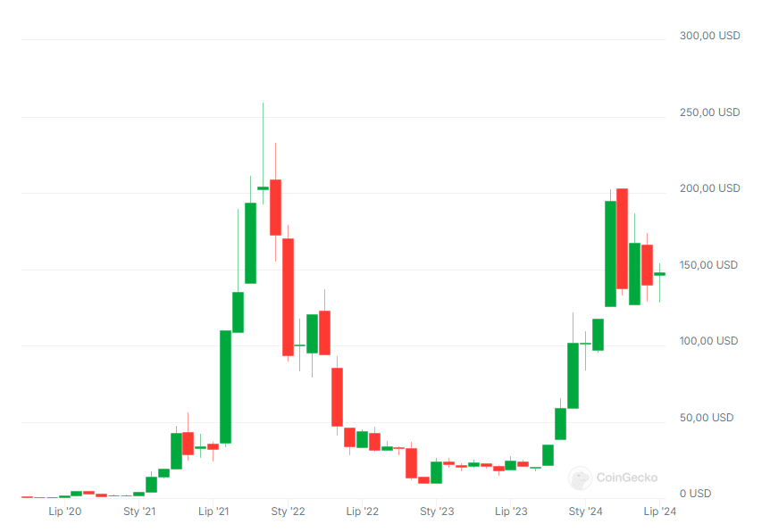This screenshot has width=770, height=532.
Task: Select the 250,00 USD price axis label
Action: [709, 112]
